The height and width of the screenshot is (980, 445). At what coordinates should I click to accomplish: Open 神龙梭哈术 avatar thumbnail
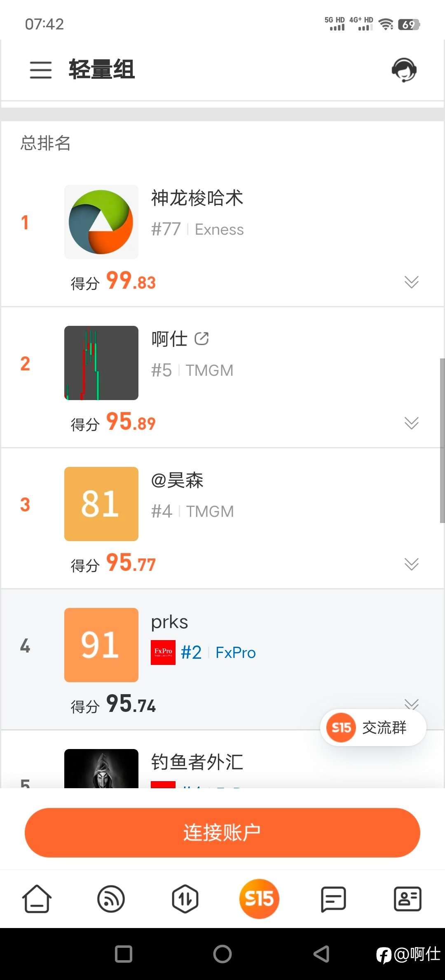click(101, 222)
